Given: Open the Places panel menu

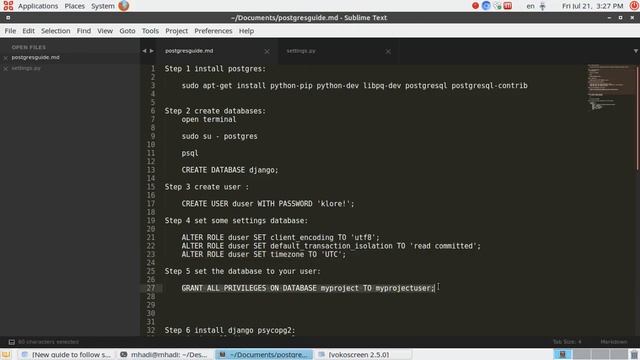Looking at the screenshot, I should click(x=75, y=6).
